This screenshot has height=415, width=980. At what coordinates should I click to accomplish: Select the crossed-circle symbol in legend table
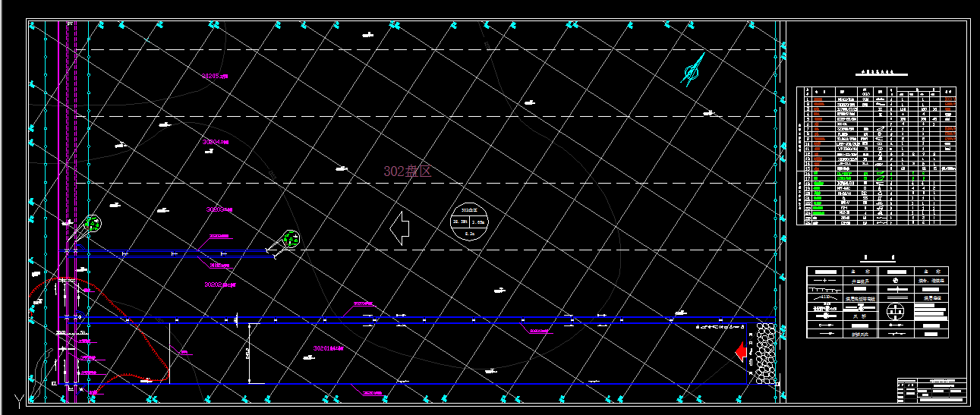click(x=896, y=311)
